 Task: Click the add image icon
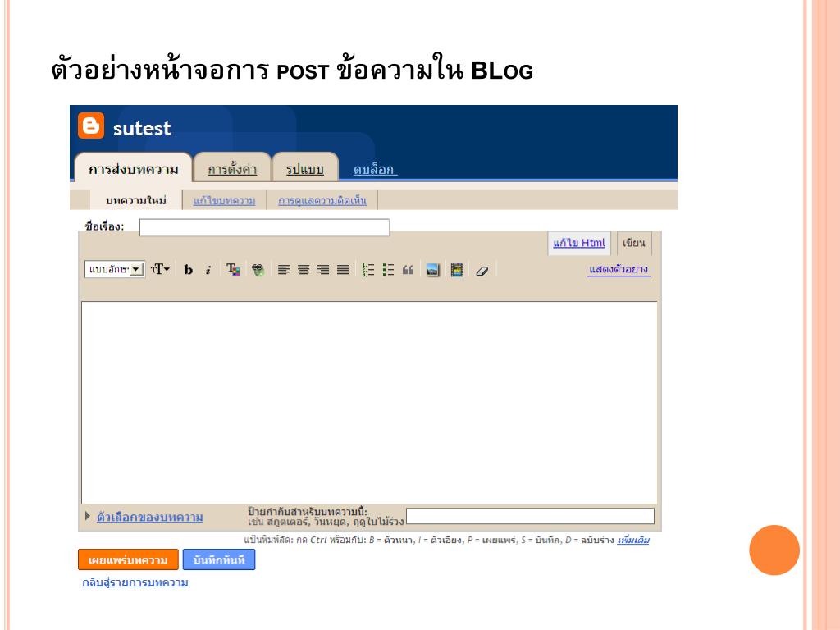pyautogui.click(x=433, y=270)
